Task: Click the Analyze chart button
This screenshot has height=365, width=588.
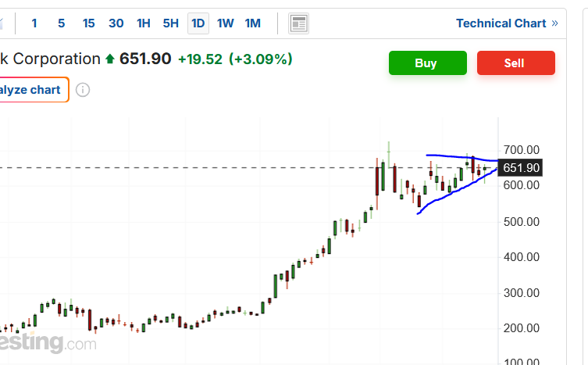Action: coord(34,90)
